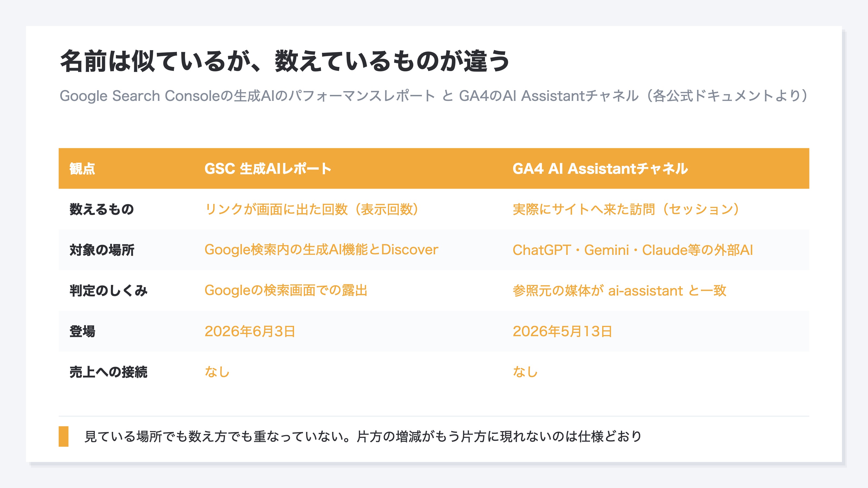
Task: Click the slide title 名前は似ているが、数えているものが違う
Action: pyautogui.click(x=284, y=61)
